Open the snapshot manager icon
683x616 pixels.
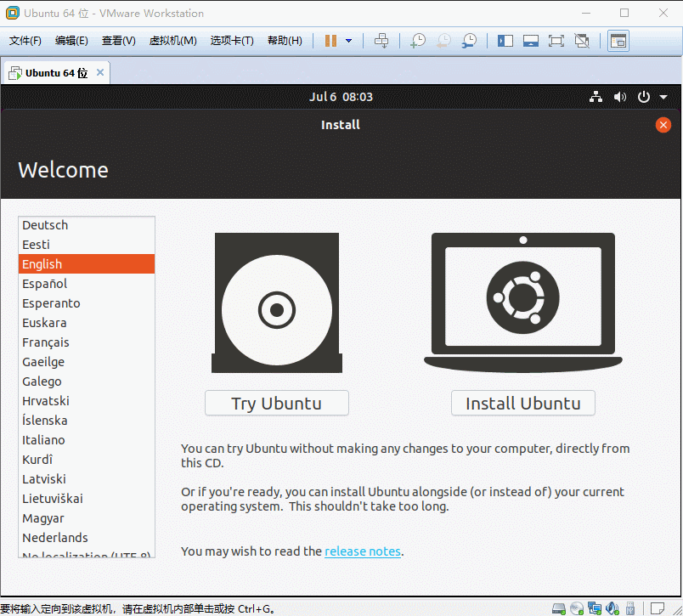pyautogui.click(x=469, y=41)
